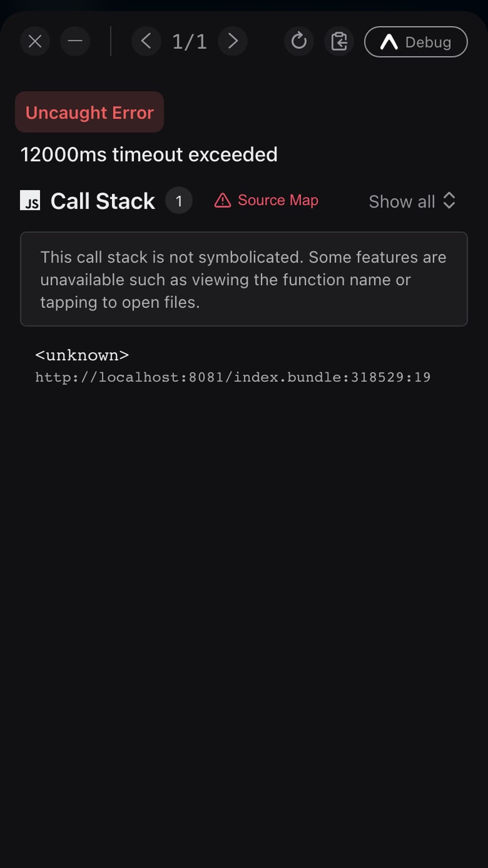488x868 pixels.
Task: Dismiss the error overlay with the X icon
Action: 35,42
